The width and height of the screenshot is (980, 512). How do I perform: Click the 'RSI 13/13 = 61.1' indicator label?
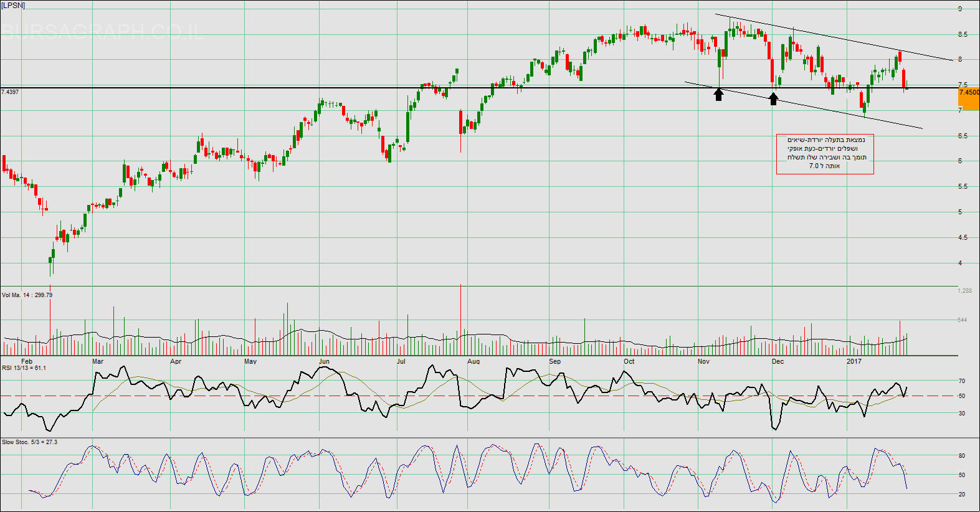[x=24, y=368]
